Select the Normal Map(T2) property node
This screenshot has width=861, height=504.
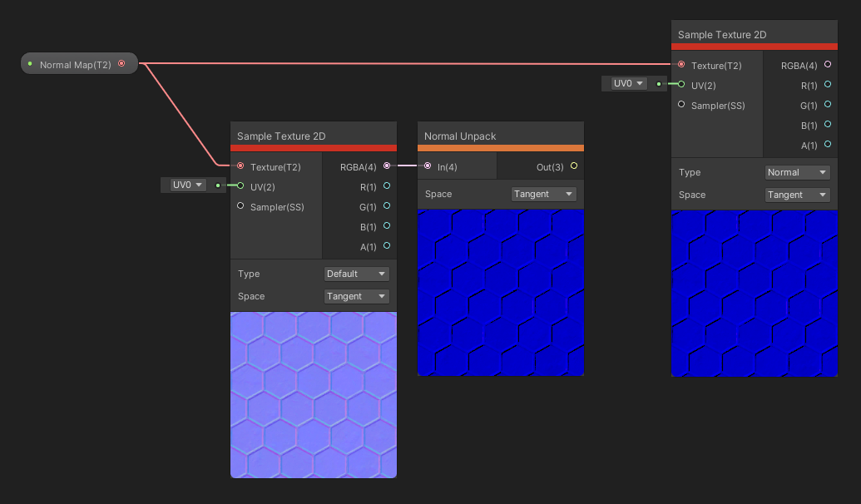75,64
